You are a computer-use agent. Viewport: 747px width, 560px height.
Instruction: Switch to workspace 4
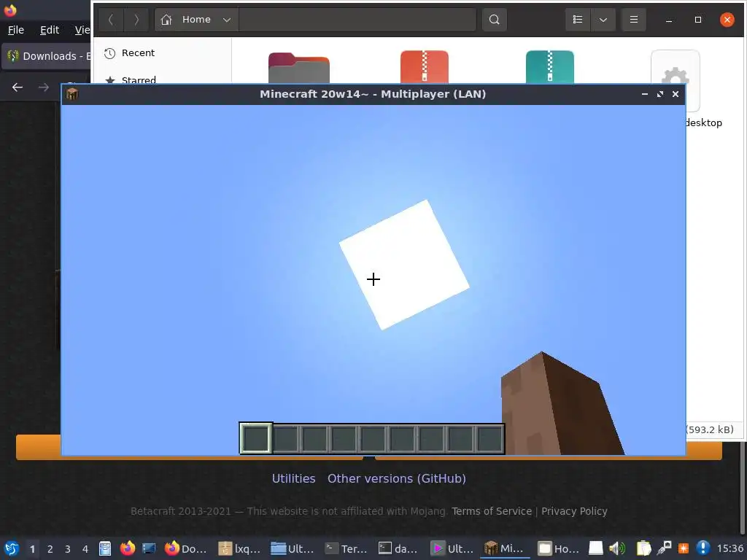tap(85, 549)
